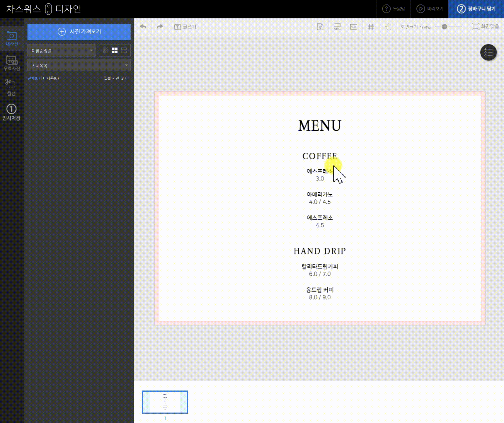Screen dimensions: 504x423
Task: Select the 전체(0) filter link
Action: point(34,78)
